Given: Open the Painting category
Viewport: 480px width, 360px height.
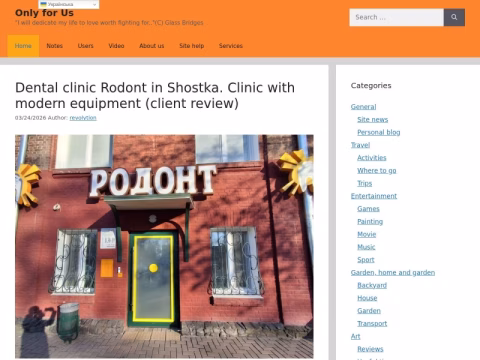Looking at the screenshot, I should [x=370, y=222].
